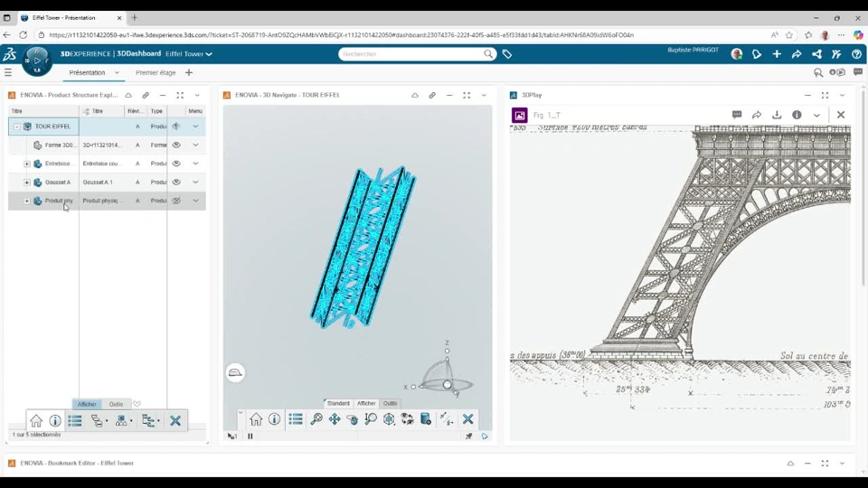The width and height of the screenshot is (868, 488).
Task: Toggle visibility eye for Gousset A row
Action: click(176, 182)
